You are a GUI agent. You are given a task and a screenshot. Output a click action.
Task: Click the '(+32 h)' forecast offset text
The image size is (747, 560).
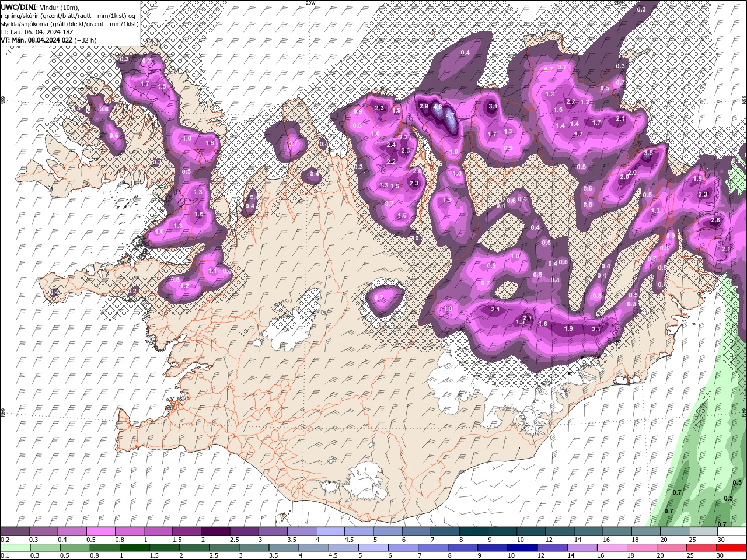[85, 40]
